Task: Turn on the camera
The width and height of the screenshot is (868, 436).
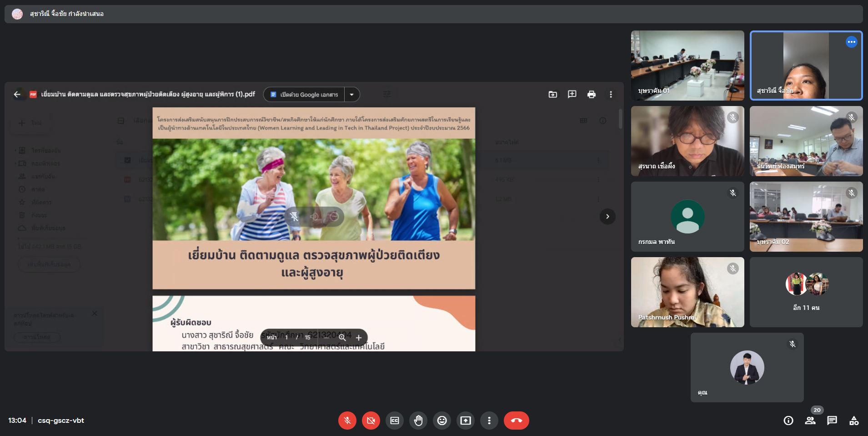Action: pos(371,421)
